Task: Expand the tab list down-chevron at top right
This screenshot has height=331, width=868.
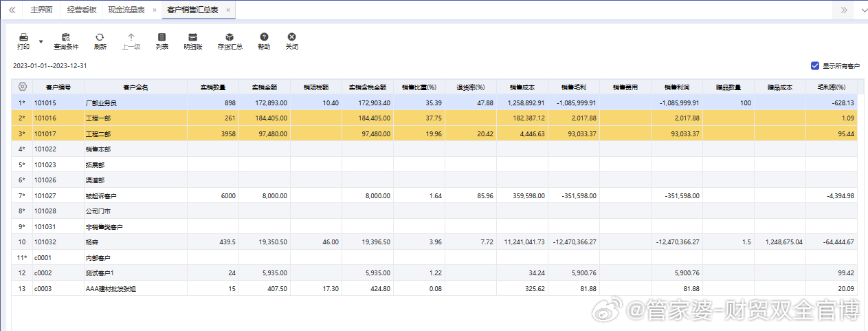Action: coord(862,10)
